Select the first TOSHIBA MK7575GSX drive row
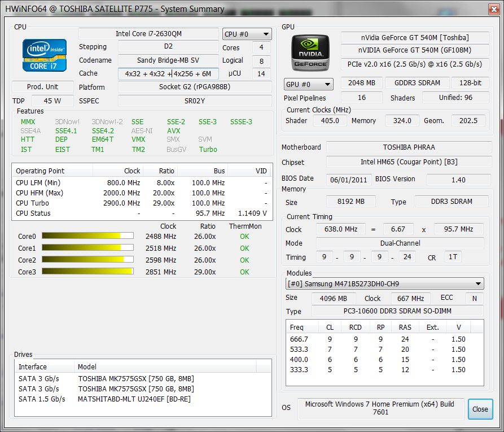 tap(143, 379)
